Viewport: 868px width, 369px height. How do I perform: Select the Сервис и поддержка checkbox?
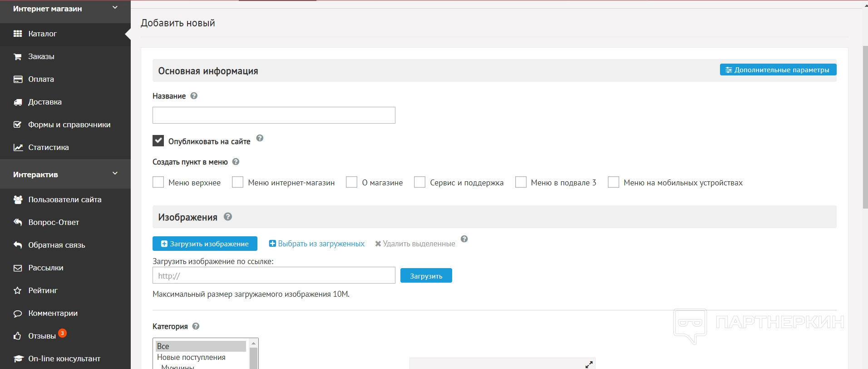(419, 182)
